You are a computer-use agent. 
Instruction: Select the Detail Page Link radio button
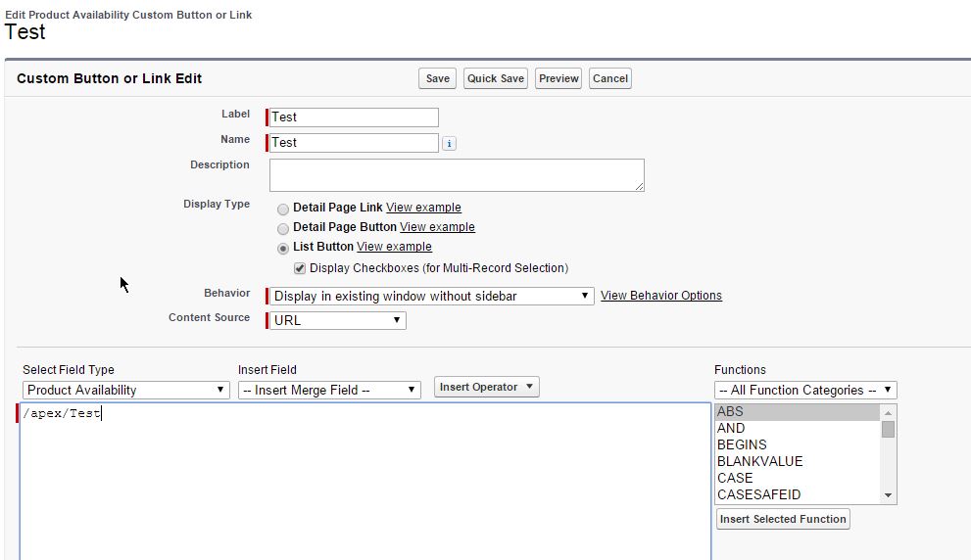(283, 209)
